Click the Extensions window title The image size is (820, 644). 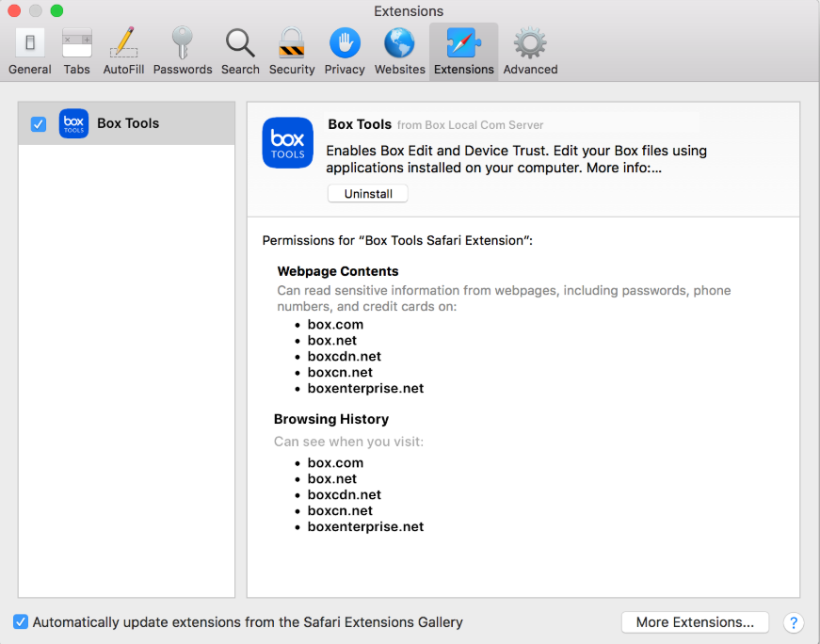[x=409, y=11]
